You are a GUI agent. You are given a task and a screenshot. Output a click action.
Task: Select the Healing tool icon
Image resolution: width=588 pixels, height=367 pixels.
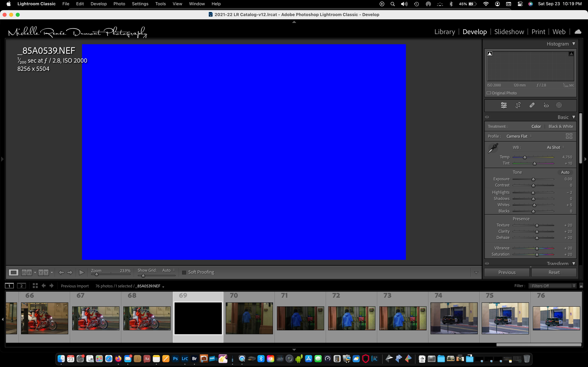point(532,105)
